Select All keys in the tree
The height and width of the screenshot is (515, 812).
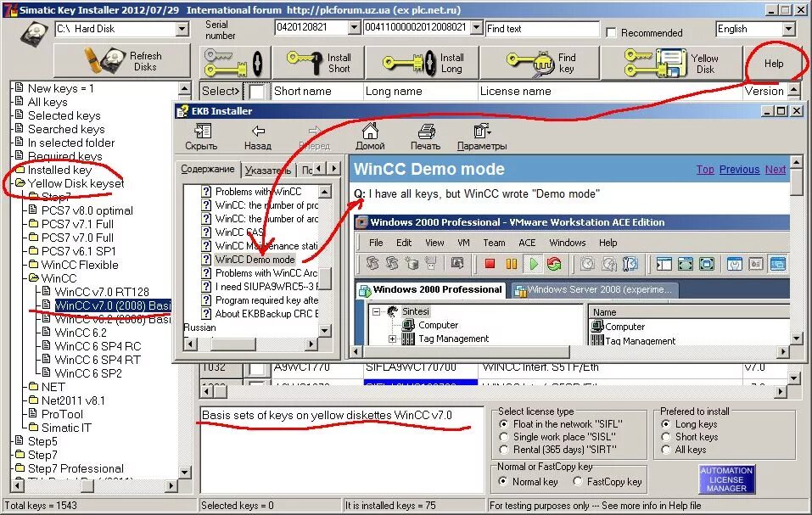[48, 102]
